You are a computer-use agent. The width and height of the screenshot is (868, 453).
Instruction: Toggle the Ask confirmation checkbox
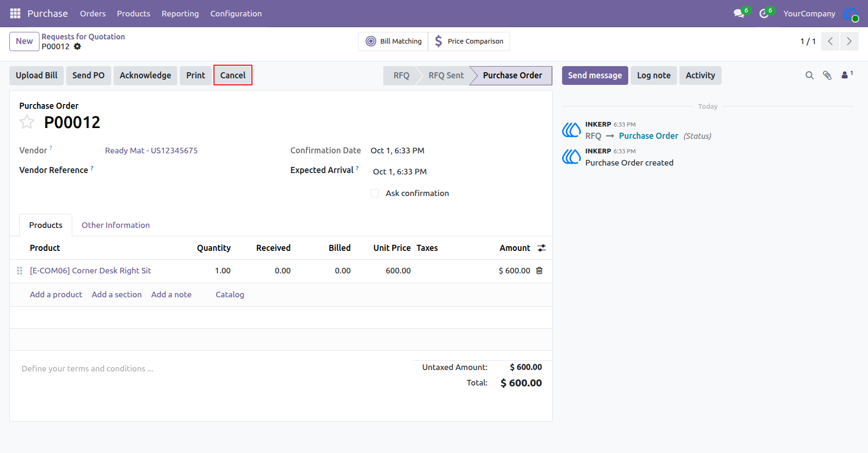(374, 193)
